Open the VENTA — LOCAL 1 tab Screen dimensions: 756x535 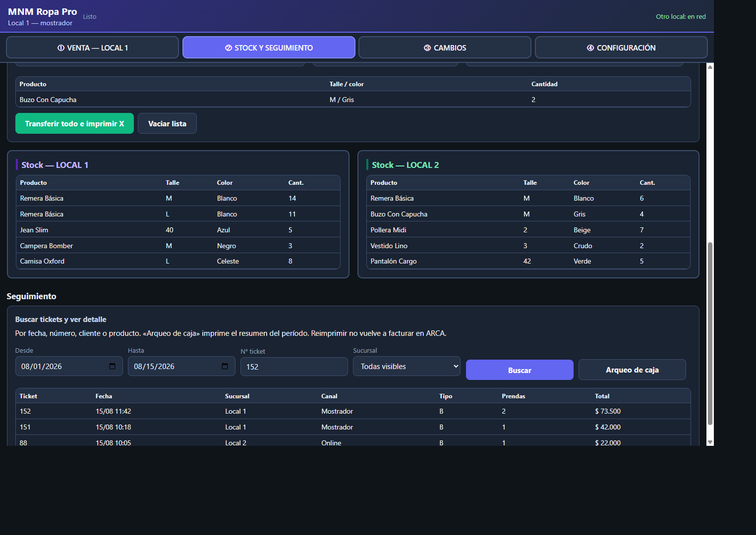click(x=92, y=48)
